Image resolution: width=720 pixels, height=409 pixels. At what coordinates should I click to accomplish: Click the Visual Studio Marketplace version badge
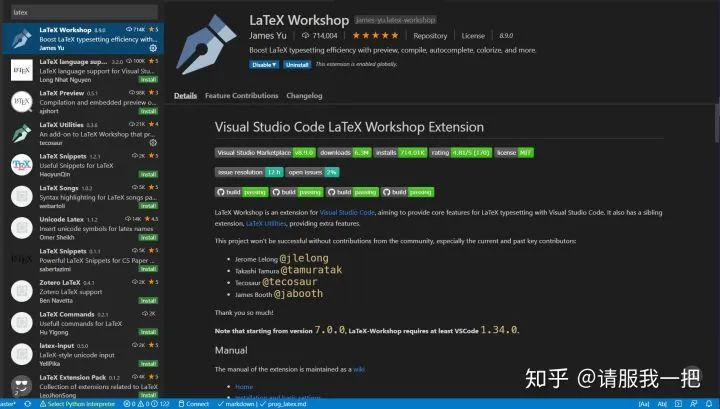pyautogui.click(x=265, y=153)
